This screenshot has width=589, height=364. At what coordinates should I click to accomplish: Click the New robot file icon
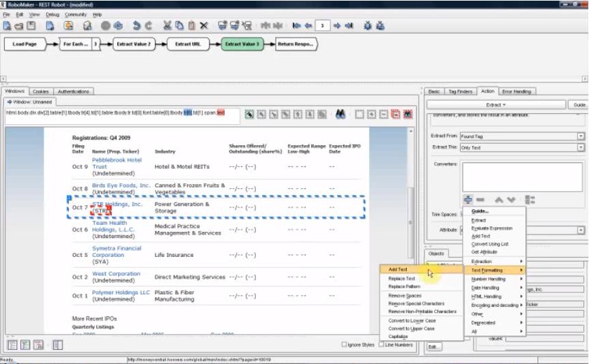7,26
